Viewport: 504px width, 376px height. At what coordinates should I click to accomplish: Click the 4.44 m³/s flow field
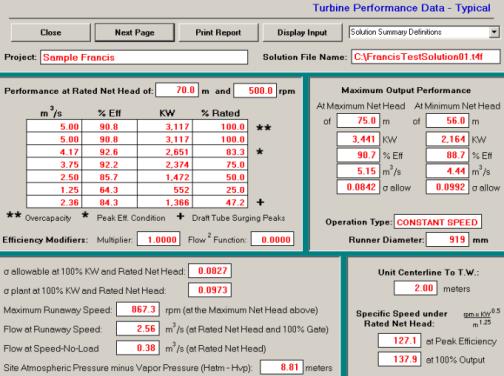click(x=448, y=171)
